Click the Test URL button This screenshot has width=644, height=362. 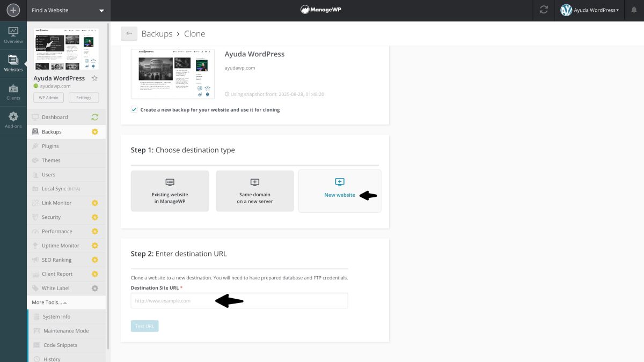point(144,326)
